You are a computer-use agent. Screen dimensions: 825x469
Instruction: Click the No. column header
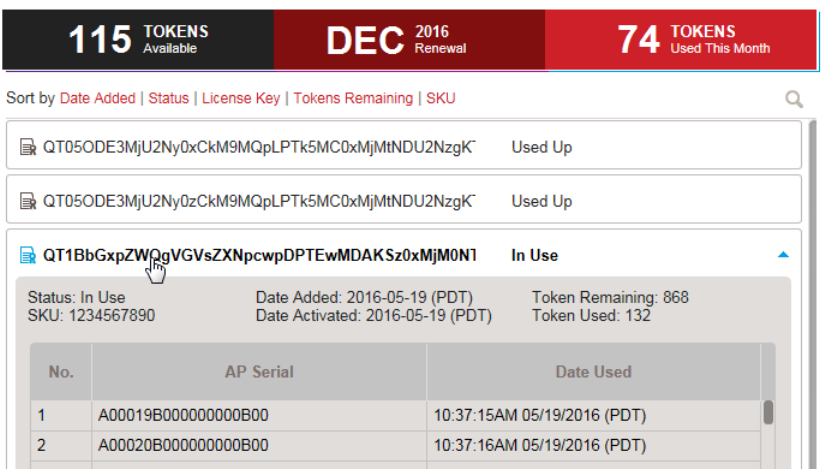pos(61,372)
